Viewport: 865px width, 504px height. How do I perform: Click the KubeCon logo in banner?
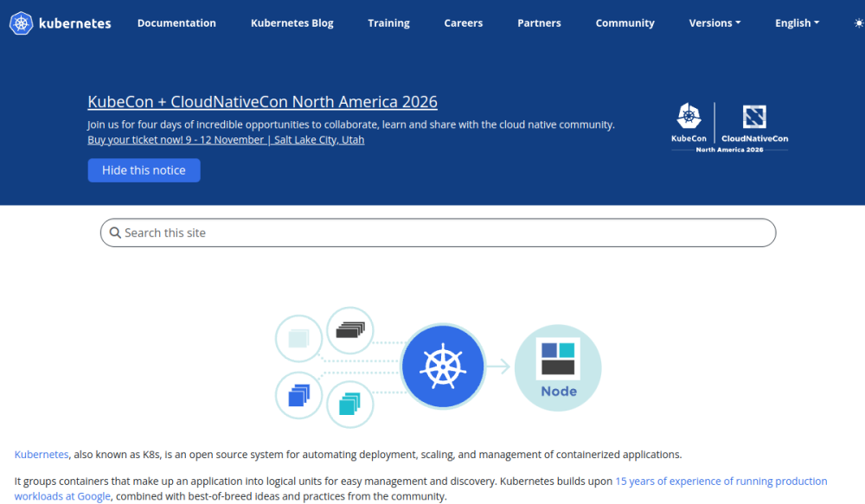689,123
